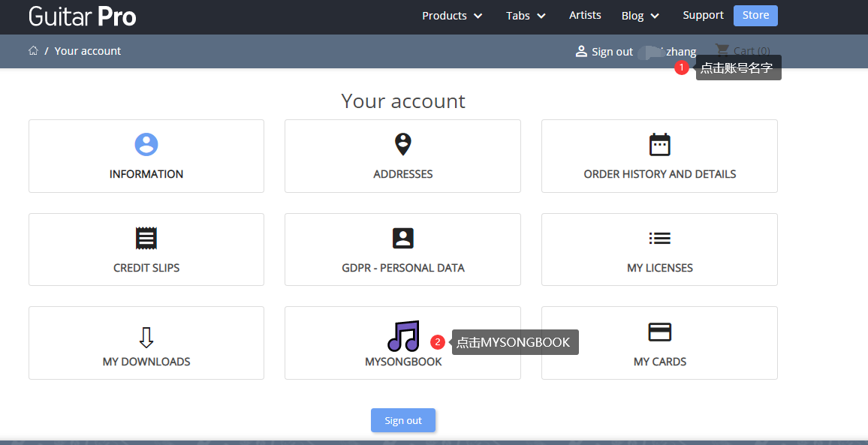Viewport: 868px width, 445px height.
Task: Open the Credit Slips receipt icon
Action: click(x=146, y=238)
